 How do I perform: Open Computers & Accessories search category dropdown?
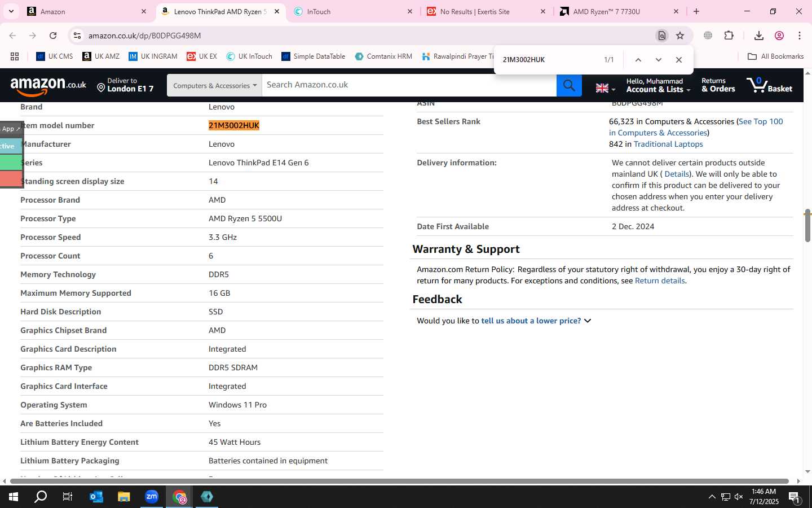214,85
